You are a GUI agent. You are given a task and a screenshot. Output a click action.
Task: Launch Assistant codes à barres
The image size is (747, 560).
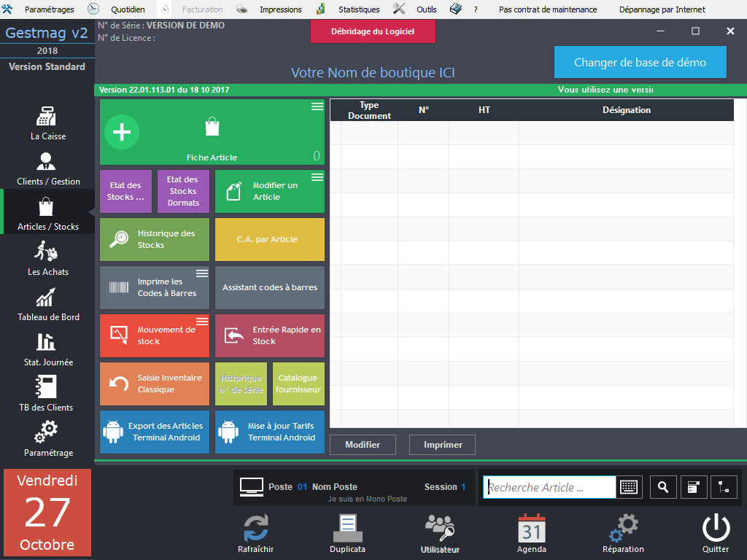coord(270,287)
